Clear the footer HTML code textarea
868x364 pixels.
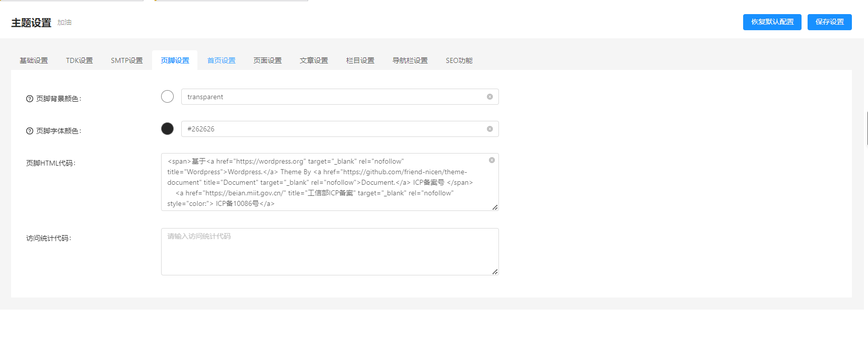coord(492,160)
